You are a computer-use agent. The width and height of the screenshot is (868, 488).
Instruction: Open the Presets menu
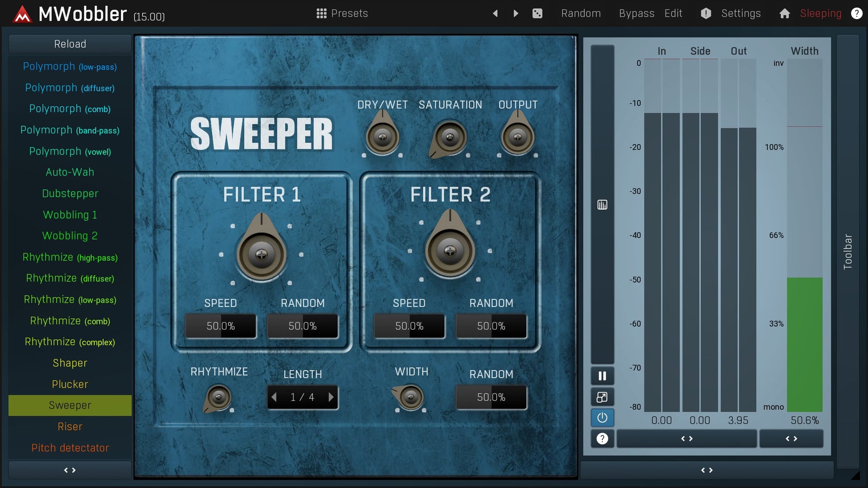tap(342, 13)
